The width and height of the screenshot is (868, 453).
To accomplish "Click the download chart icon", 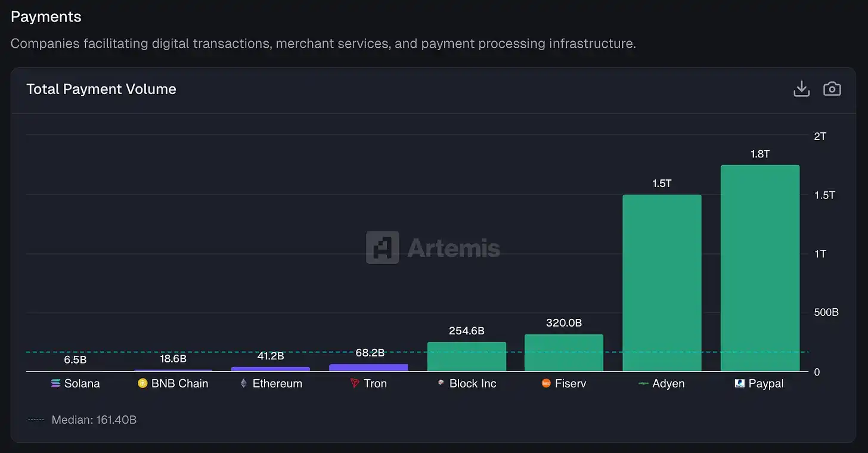I will point(801,88).
